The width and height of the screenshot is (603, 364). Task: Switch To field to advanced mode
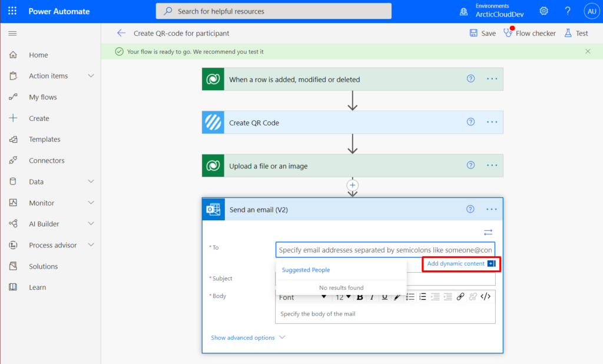click(488, 232)
